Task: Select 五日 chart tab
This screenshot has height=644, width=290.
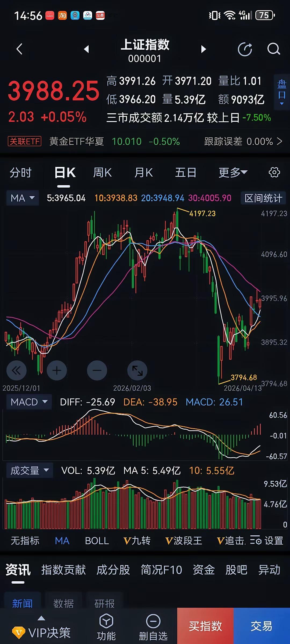Action: click(186, 173)
